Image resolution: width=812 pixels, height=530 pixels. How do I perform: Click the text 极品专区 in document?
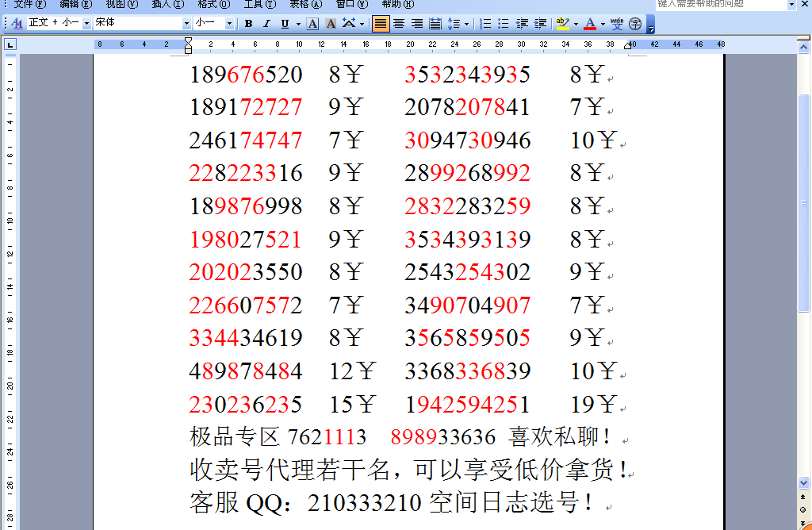tap(235, 436)
